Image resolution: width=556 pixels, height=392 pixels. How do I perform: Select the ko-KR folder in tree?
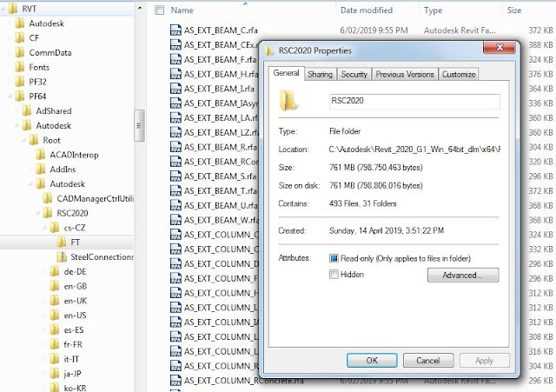click(75, 388)
